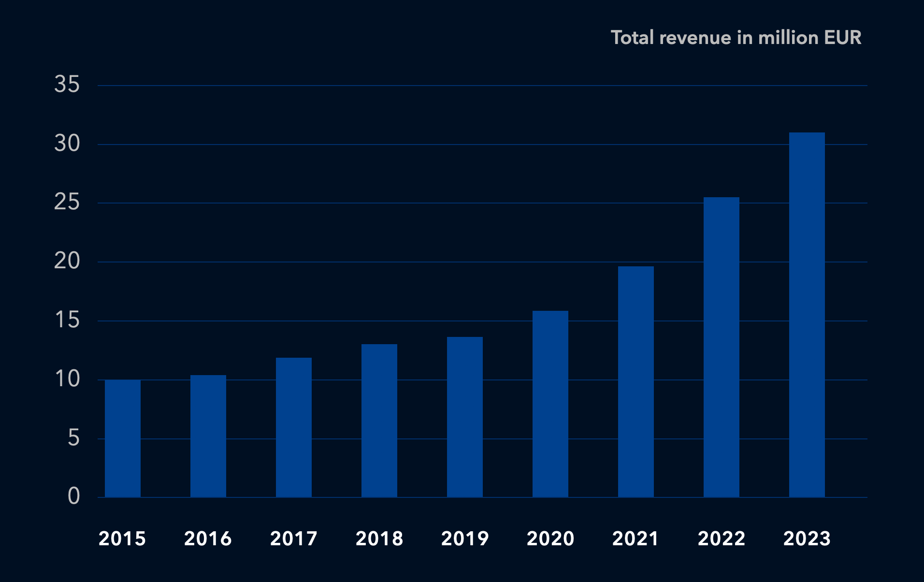Click the chart title 'Total revenue in million EUR'
Viewport: 924px width, 582px height.
coord(736,38)
